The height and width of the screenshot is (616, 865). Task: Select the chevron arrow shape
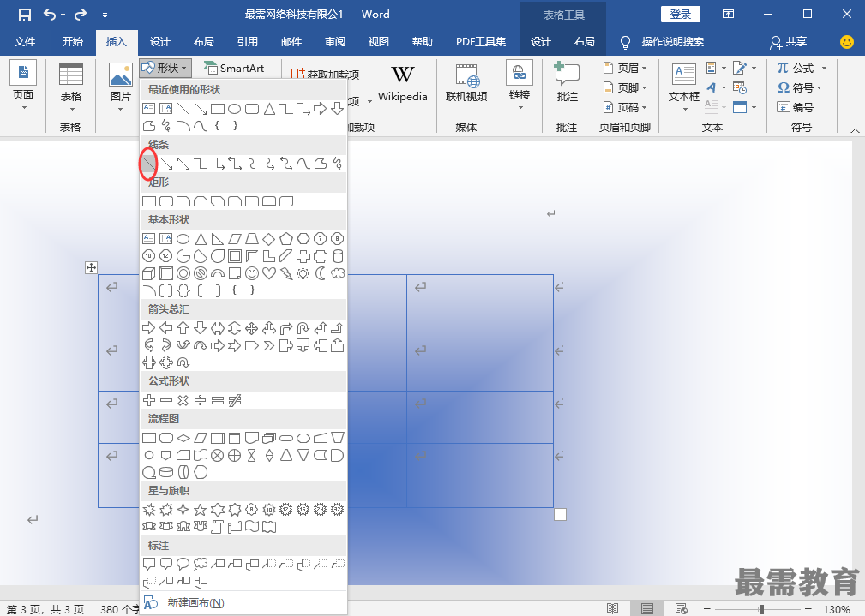pos(268,346)
